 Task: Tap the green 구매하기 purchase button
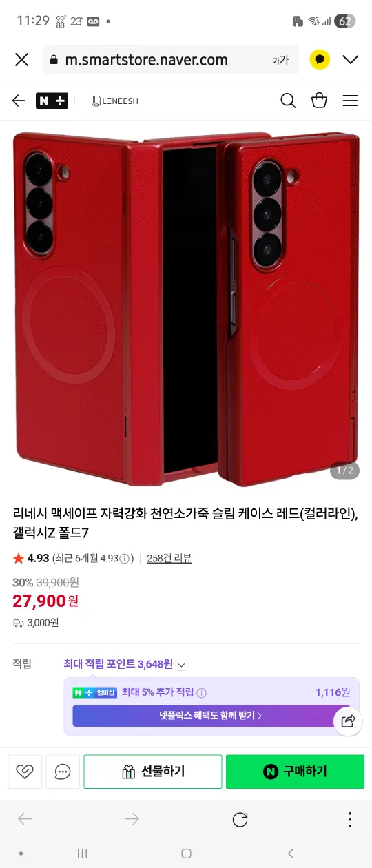295,772
